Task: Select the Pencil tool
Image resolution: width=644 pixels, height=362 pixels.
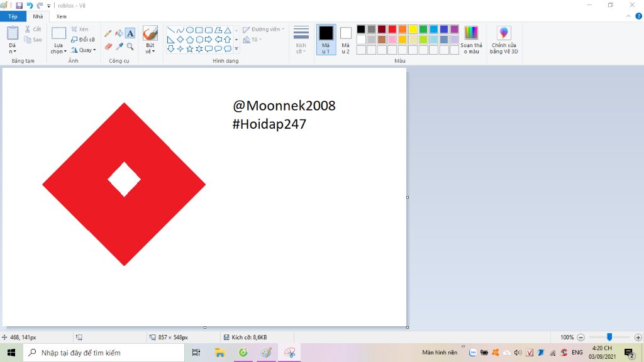Action: coord(108,33)
